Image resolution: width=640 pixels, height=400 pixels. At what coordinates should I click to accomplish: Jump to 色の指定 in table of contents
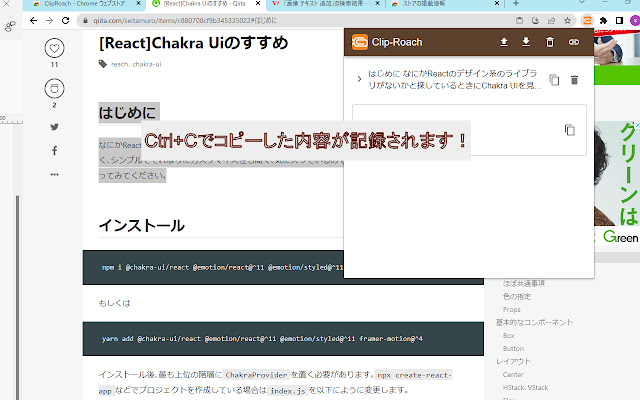click(517, 296)
